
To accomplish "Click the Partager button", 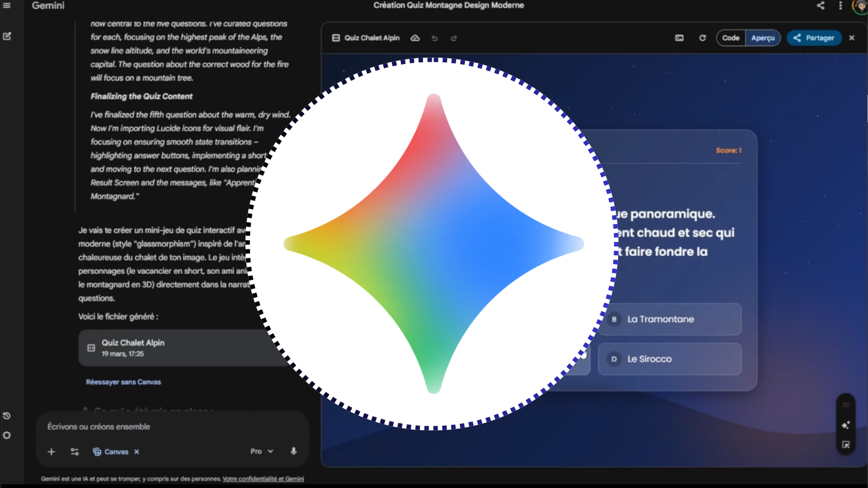I will coord(814,38).
